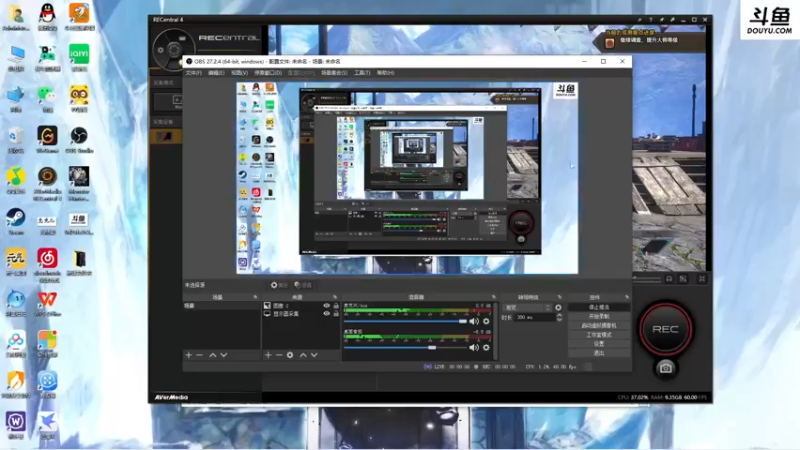Click Start Virtual Camera button in OBS
This screenshot has width=800, height=450.
click(x=599, y=326)
